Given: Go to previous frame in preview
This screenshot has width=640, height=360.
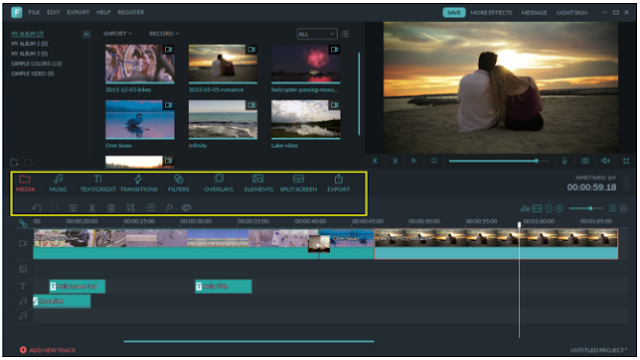Looking at the screenshot, I should pyautogui.click(x=375, y=161).
